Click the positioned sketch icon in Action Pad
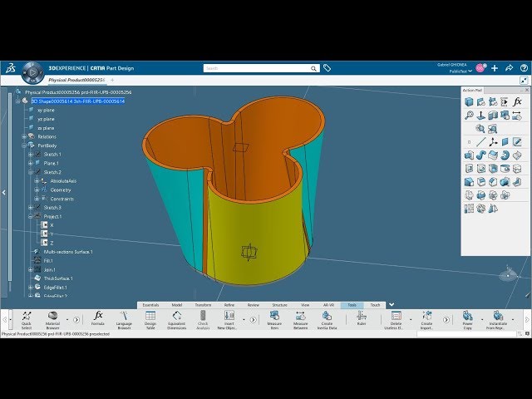This screenshot has height=399, width=532. click(x=517, y=142)
